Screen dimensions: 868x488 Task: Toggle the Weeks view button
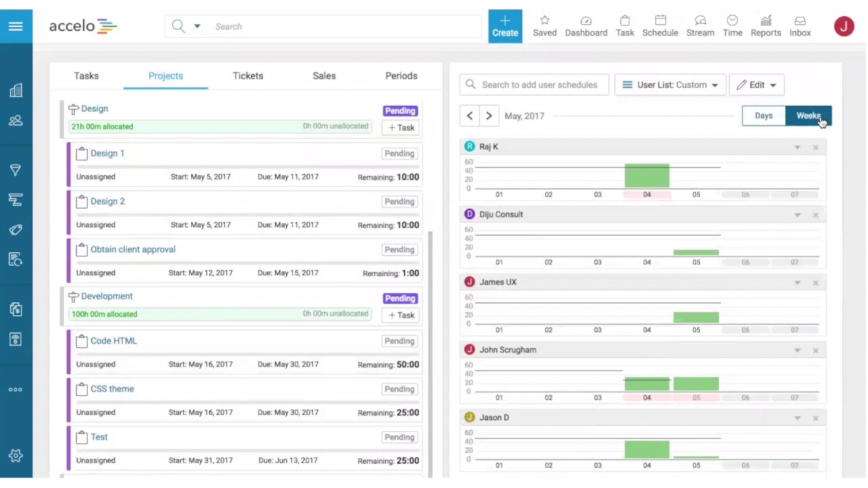(x=808, y=115)
